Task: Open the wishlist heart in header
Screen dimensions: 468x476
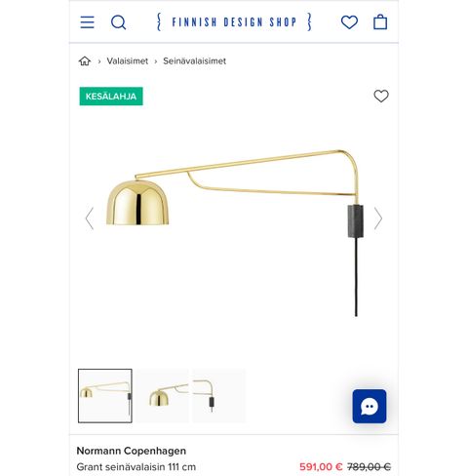Action: pos(349,22)
